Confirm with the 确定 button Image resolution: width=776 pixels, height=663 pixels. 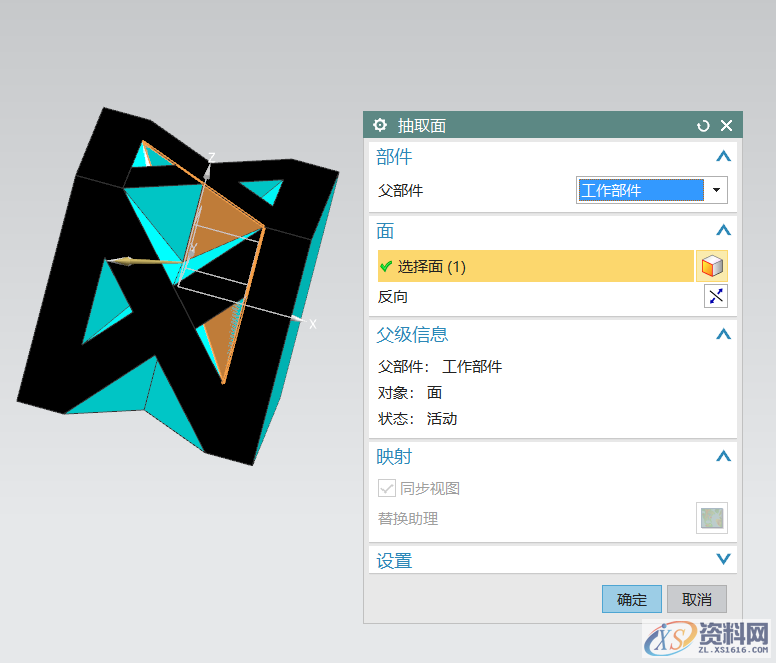click(x=631, y=599)
